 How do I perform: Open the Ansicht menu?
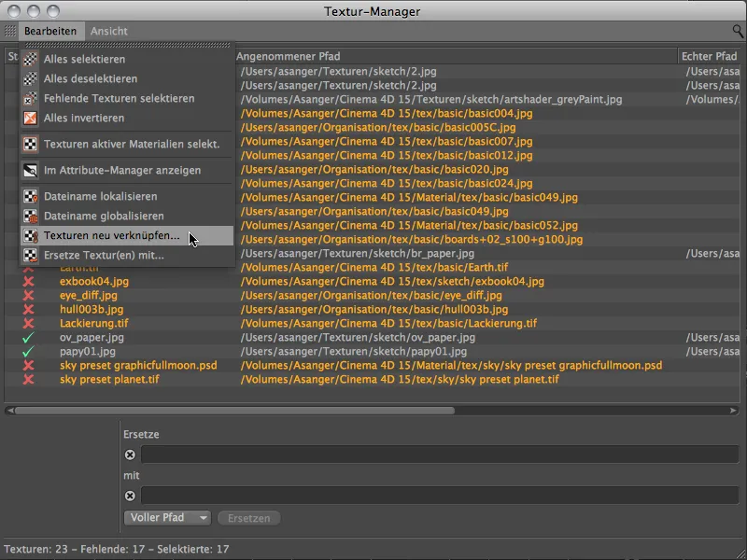109,31
